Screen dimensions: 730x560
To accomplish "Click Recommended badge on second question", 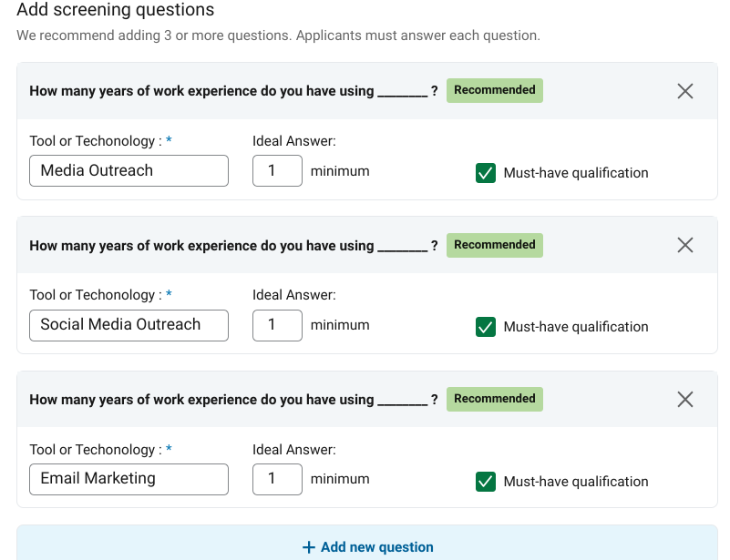I will [494, 245].
